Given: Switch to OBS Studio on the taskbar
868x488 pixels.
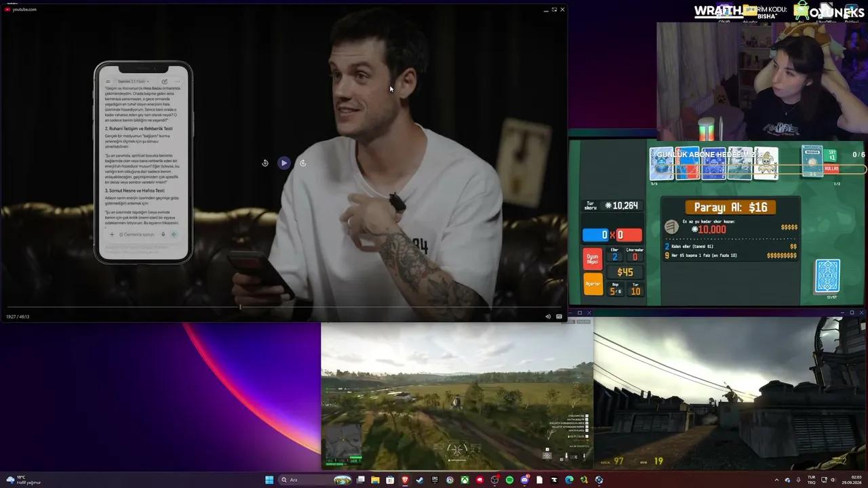Looking at the screenshot, I should pos(494,480).
